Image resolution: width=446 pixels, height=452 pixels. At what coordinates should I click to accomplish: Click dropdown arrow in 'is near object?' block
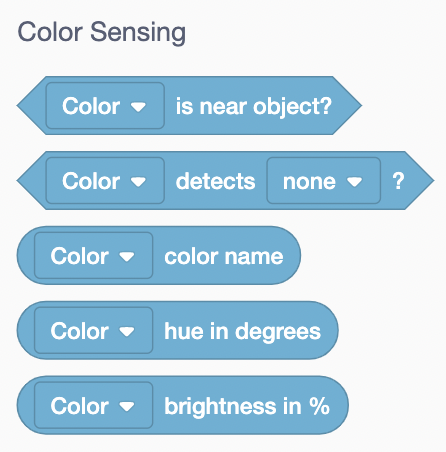click(x=138, y=107)
